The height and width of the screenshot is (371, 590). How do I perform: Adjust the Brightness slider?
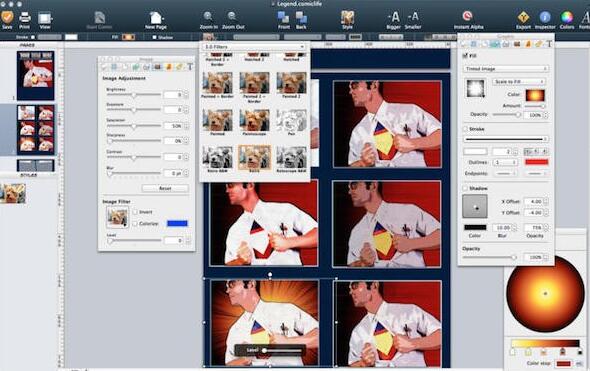[x=134, y=95]
